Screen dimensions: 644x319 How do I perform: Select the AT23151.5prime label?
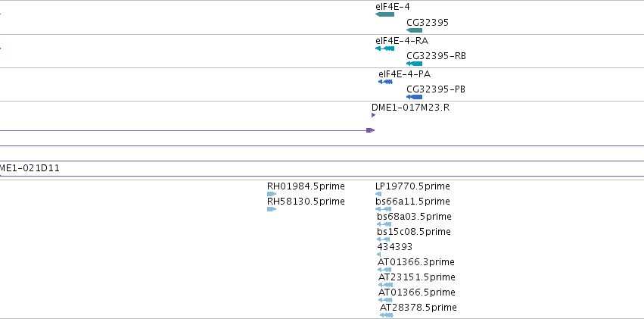coord(416,277)
